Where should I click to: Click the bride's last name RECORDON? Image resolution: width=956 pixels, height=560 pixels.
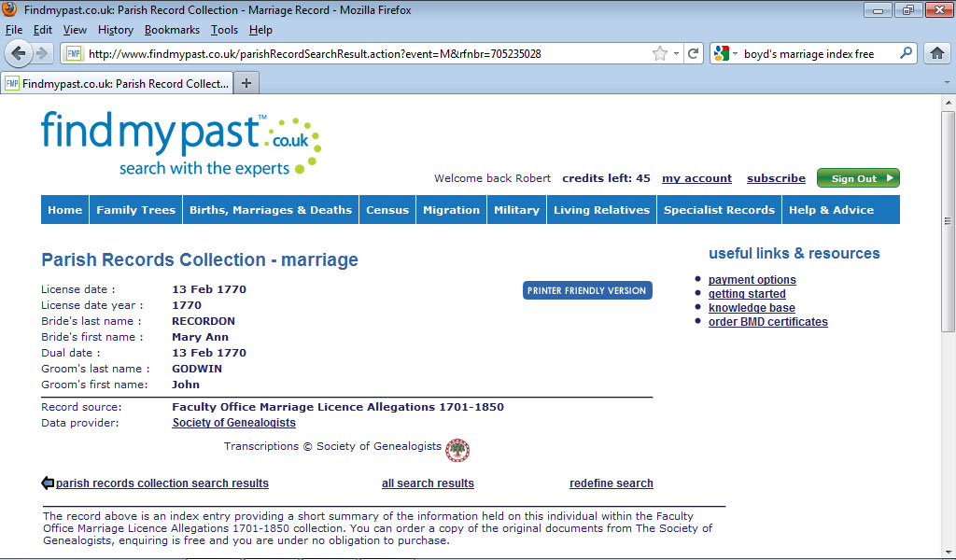(204, 321)
